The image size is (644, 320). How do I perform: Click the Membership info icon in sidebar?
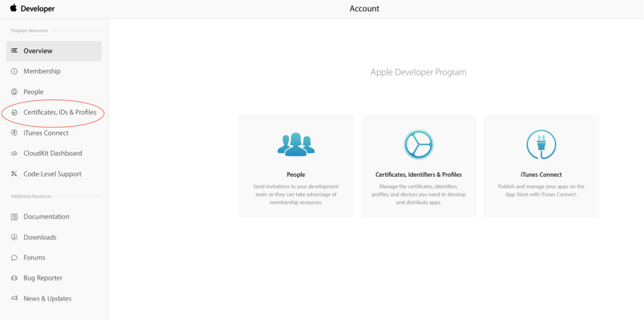14,72
